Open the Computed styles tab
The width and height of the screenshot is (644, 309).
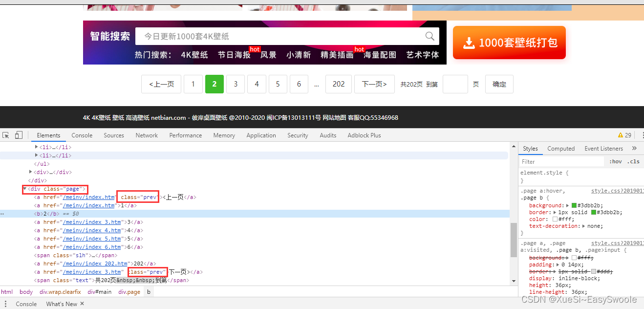[561, 148]
